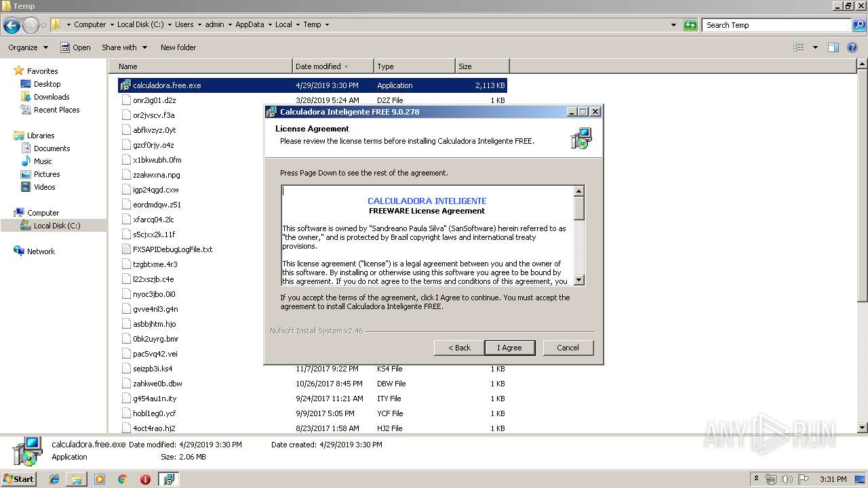Click the network tray icon
The image size is (868, 488).
click(x=771, y=479)
